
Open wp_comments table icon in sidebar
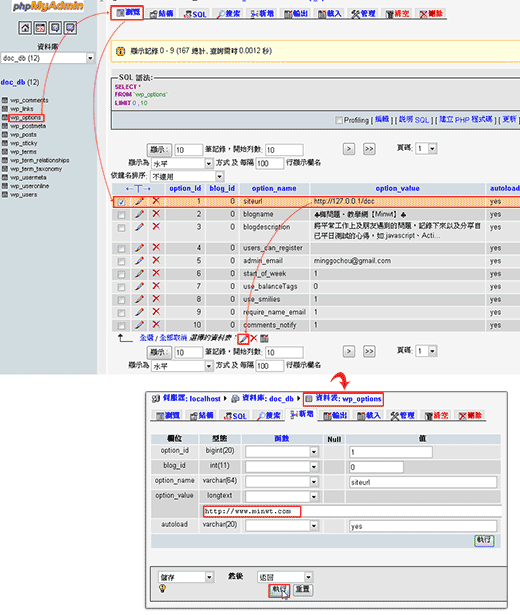click(x=5, y=100)
